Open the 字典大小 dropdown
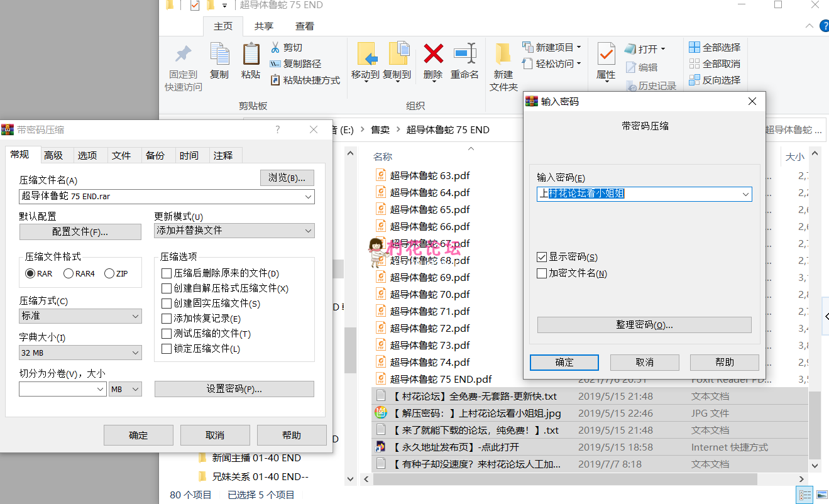The width and height of the screenshot is (829, 504). 80,353
